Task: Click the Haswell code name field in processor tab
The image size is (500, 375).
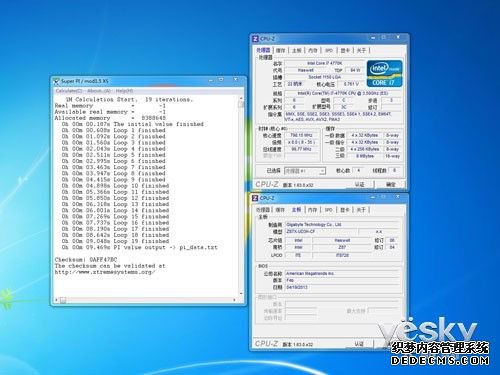Action: coord(306,70)
